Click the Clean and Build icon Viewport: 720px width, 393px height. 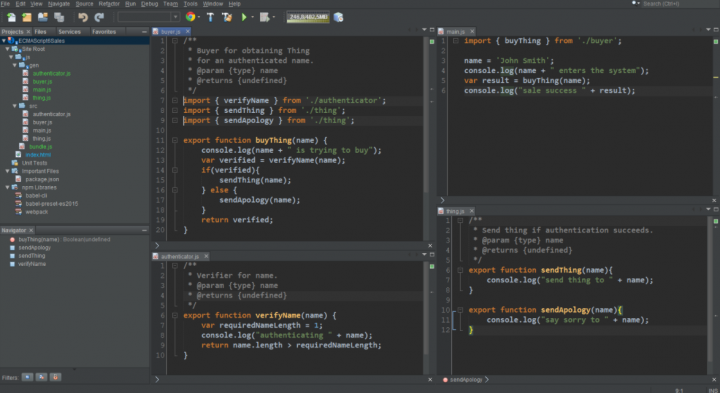pyautogui.click(x=227, y=17)
